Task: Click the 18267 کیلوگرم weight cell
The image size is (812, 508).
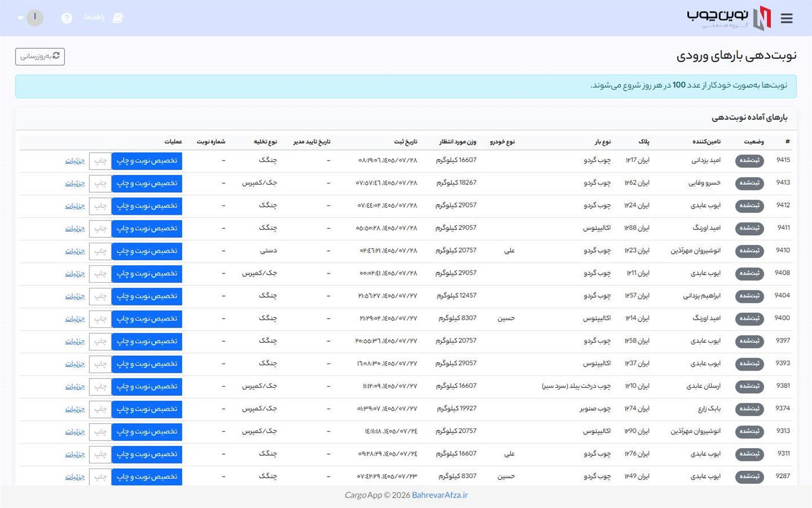Action: pos(456,183)
